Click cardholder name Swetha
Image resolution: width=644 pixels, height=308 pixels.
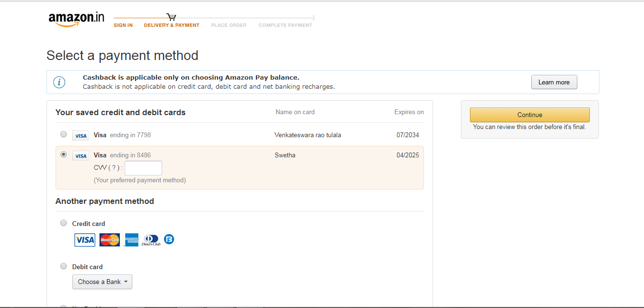tap(285, 155)
